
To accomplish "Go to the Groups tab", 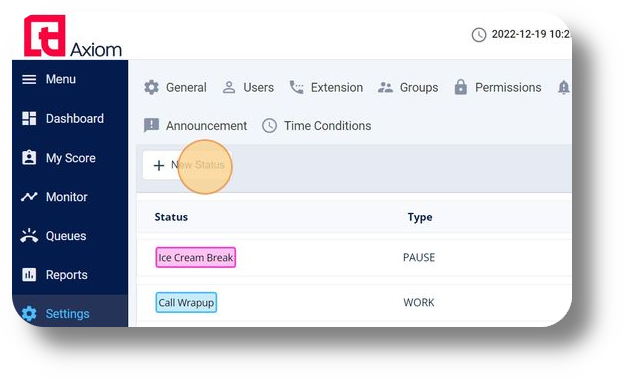I will tap(408, 87).
